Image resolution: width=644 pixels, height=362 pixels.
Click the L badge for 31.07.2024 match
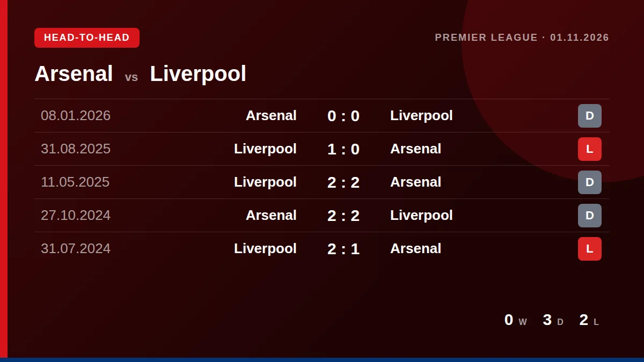tap(589, 249)
